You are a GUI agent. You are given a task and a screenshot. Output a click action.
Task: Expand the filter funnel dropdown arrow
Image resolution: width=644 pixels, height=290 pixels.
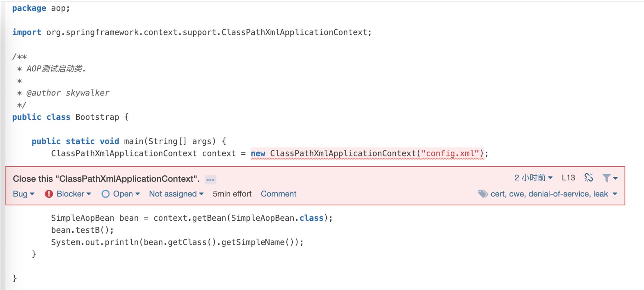point(615,178)
